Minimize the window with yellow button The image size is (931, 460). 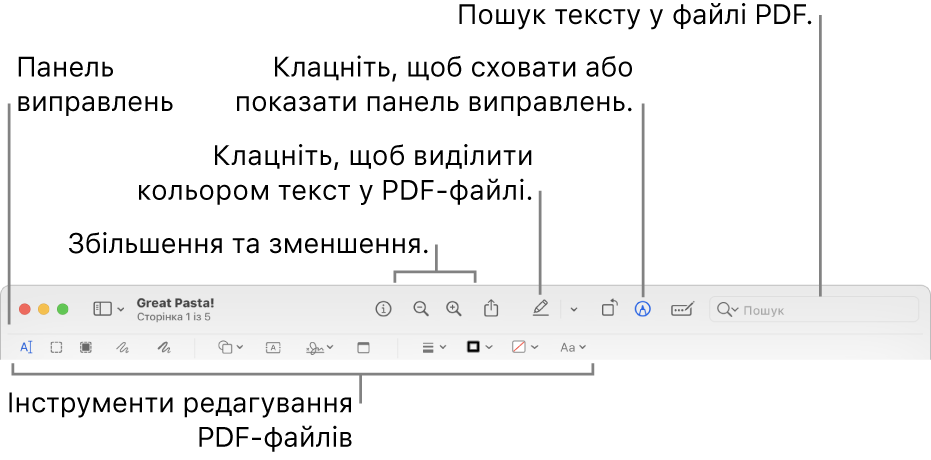click(x=43, y=309)
